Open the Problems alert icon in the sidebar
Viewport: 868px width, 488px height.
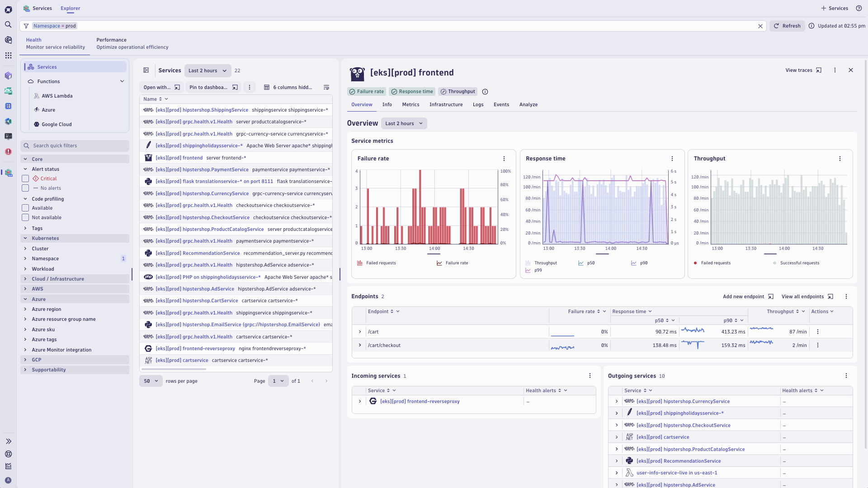[8, 152]
